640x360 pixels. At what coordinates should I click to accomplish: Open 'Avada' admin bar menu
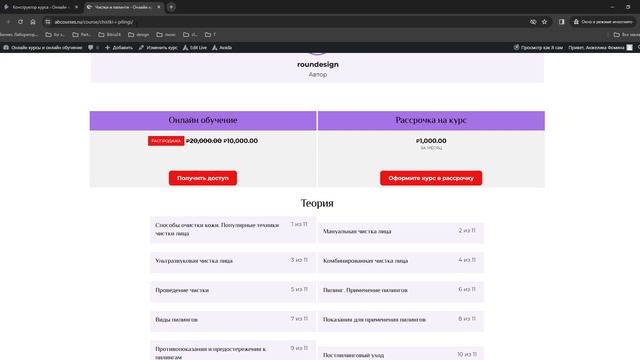click(x=222, y=48)
